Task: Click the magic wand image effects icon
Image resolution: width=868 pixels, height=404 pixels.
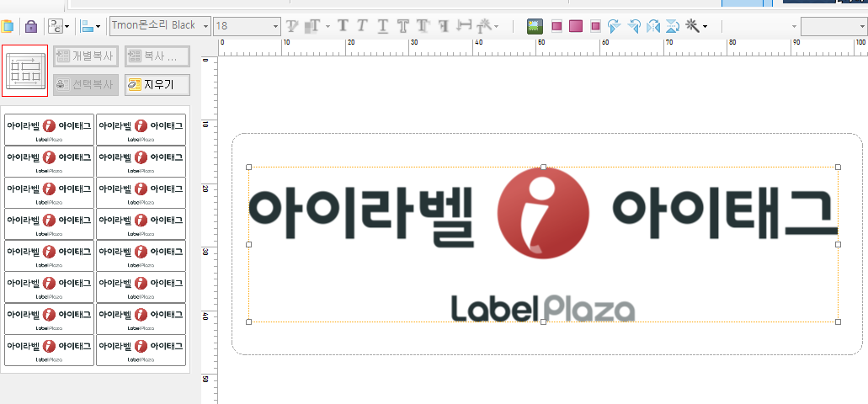Action: (x=692, y=25)
